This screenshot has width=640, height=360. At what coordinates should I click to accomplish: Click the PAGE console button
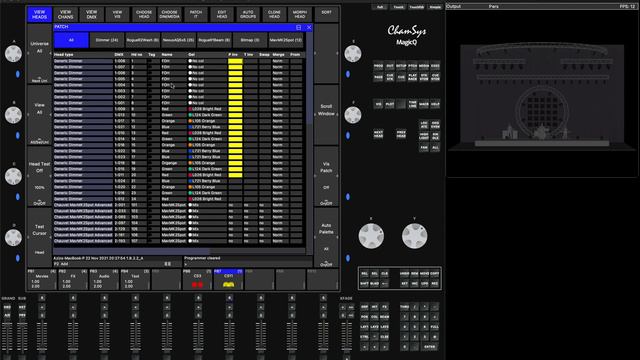pos(378,77)
